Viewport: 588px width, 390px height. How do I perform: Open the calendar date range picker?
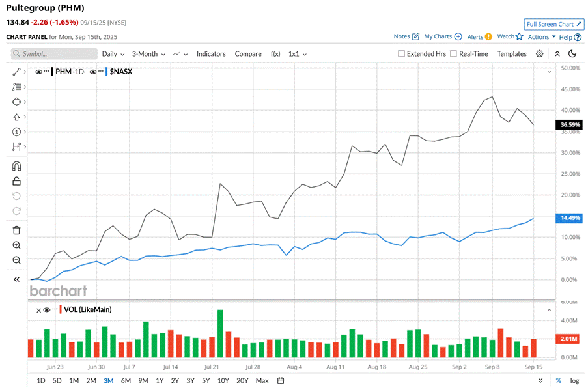[x=281, y=381]
